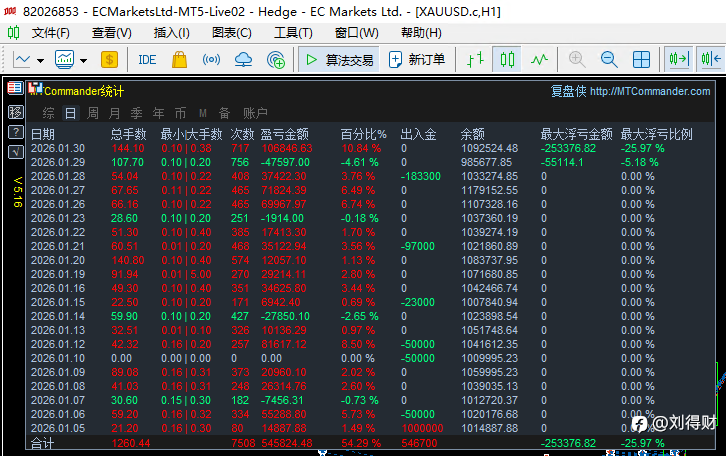This screenshot has width=726, height=456.
Task: Click the red-blue table panel icon
Action: 15,88
